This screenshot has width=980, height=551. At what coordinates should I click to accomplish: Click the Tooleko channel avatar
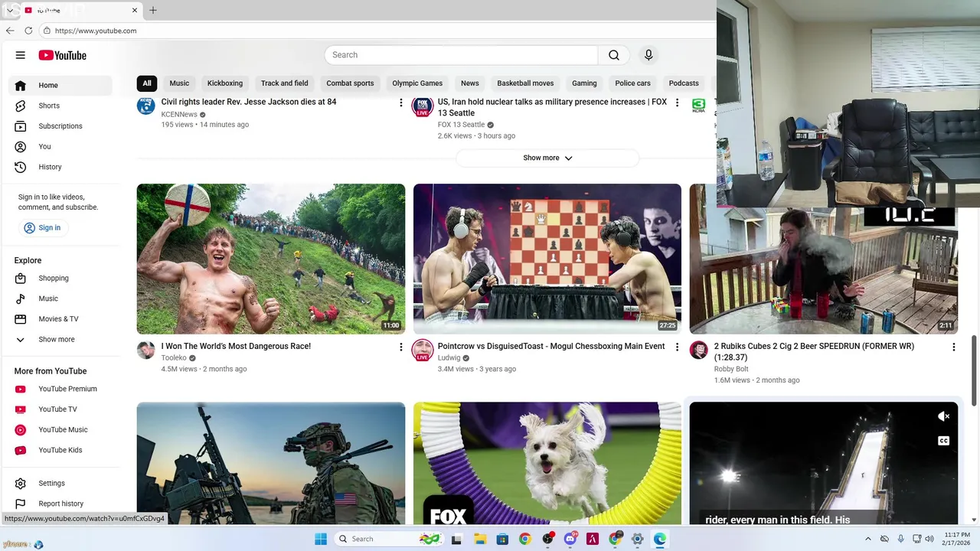pos(145,350)
